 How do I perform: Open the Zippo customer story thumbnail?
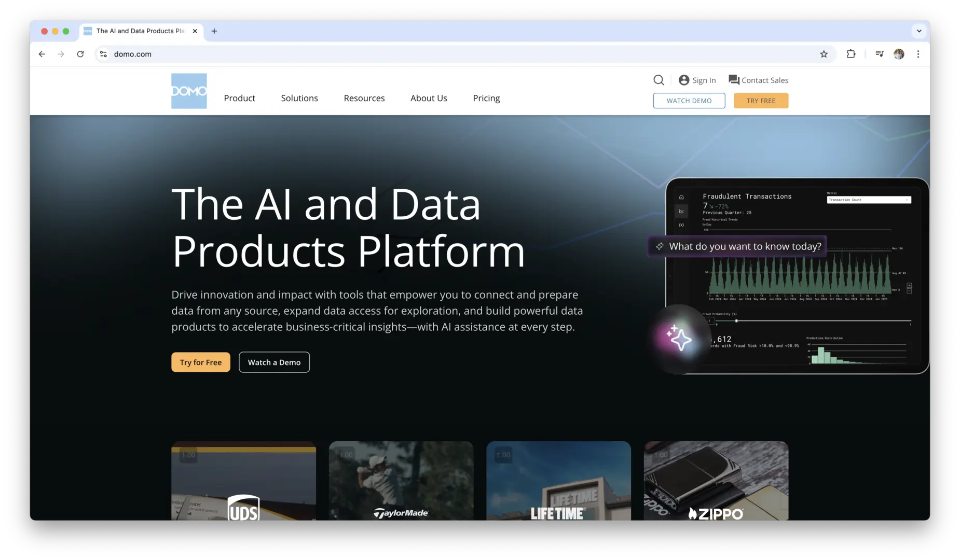tap(716, 481)
